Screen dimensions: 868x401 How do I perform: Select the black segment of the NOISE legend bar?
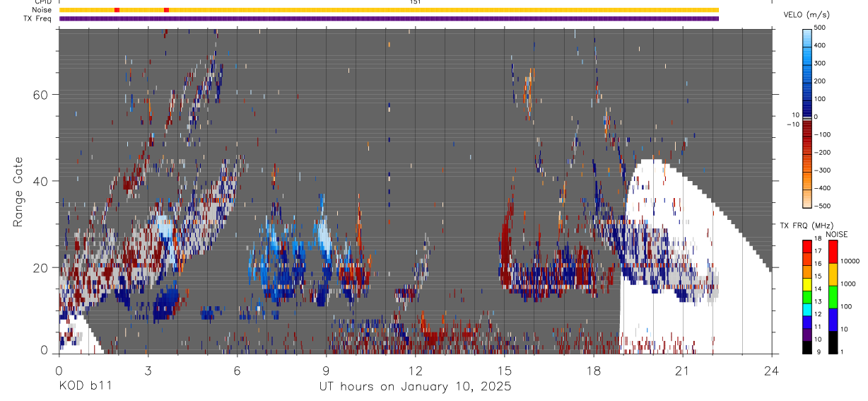click(x=832, y=342)
